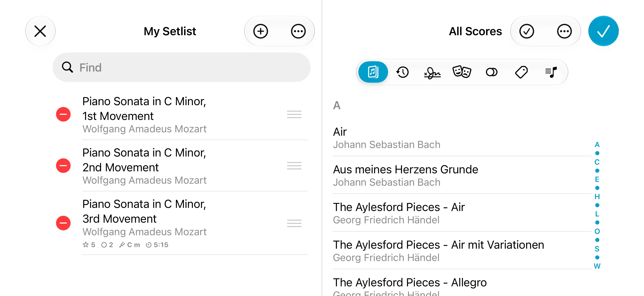The image size is (644, 296).
Task: Open the My Setlist more options menu
Action: (x=298, y=31)
